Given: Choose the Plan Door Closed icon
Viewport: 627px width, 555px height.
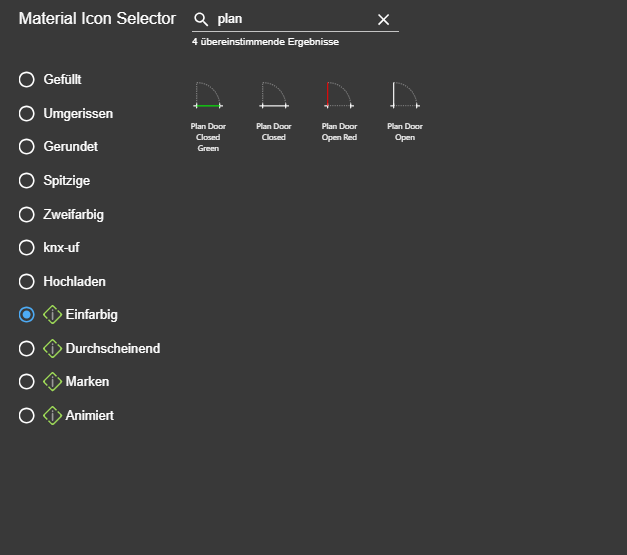Looking at the screenshot, I should 274,97.
